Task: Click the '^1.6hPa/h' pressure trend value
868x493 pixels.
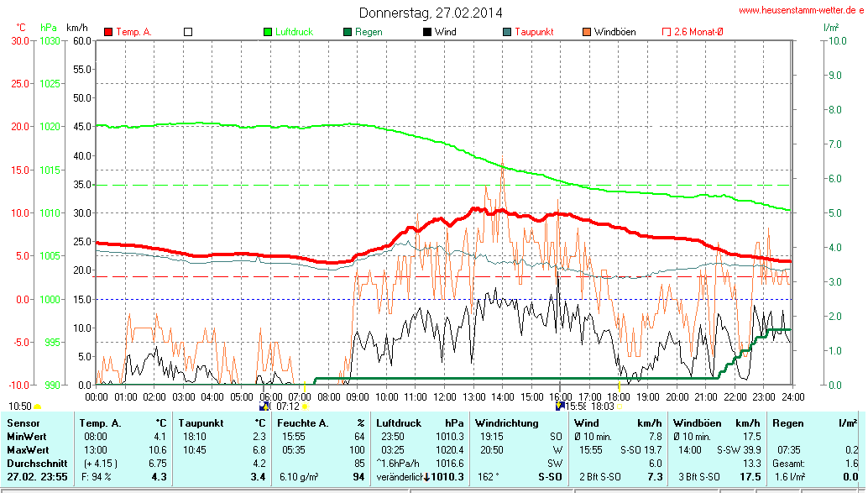Action: point(397,463)
